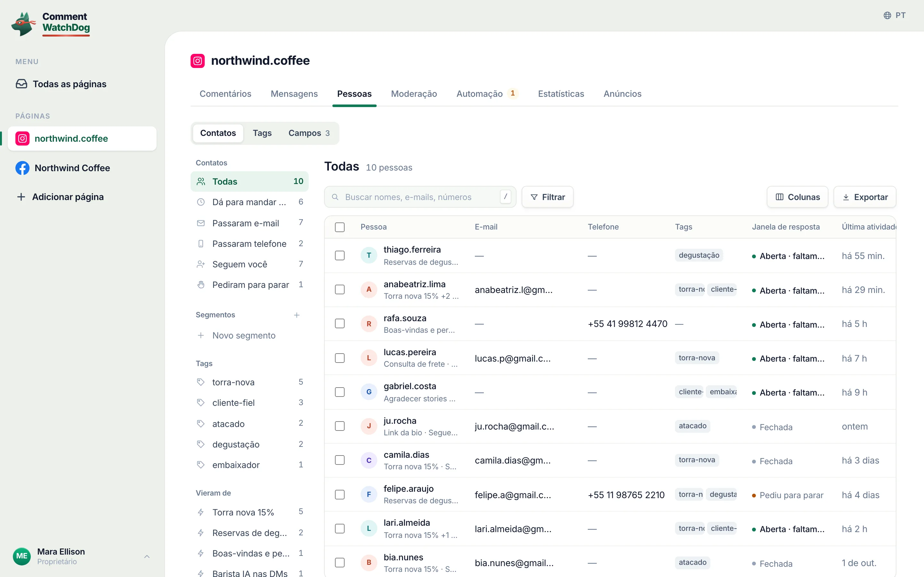Click Todas as páginas inbox icon

pyautogui.click(x=21, y=84)
